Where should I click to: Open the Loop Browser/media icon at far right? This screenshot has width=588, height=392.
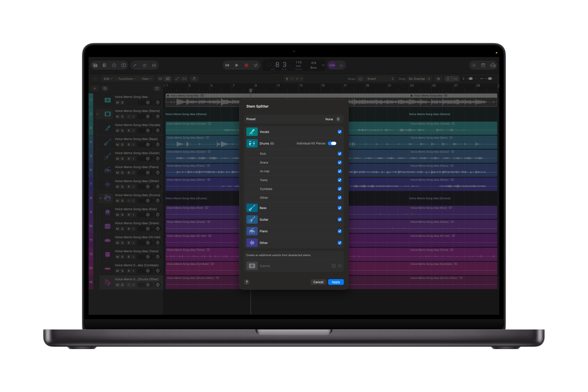point(492,65)
